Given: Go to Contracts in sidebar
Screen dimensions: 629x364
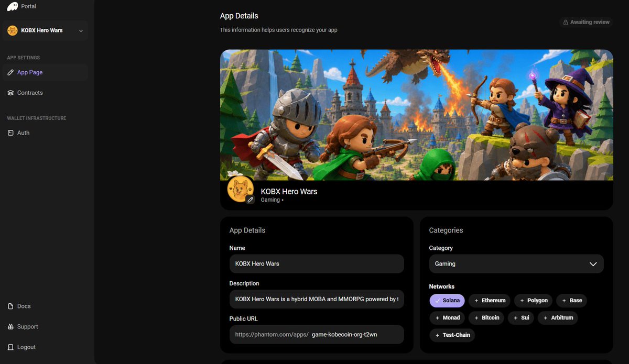Looking at the screenshot, I should [x=45, y=93].
